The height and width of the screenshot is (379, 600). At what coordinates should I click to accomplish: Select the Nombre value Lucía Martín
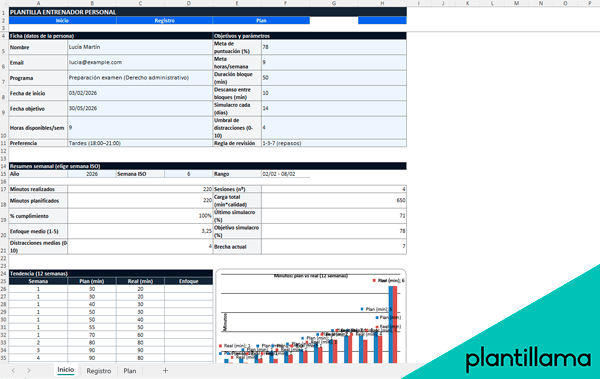point(140,47)
